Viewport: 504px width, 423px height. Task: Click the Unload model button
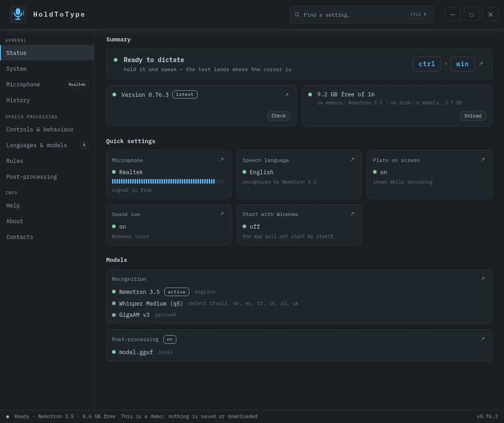point(473,116)
